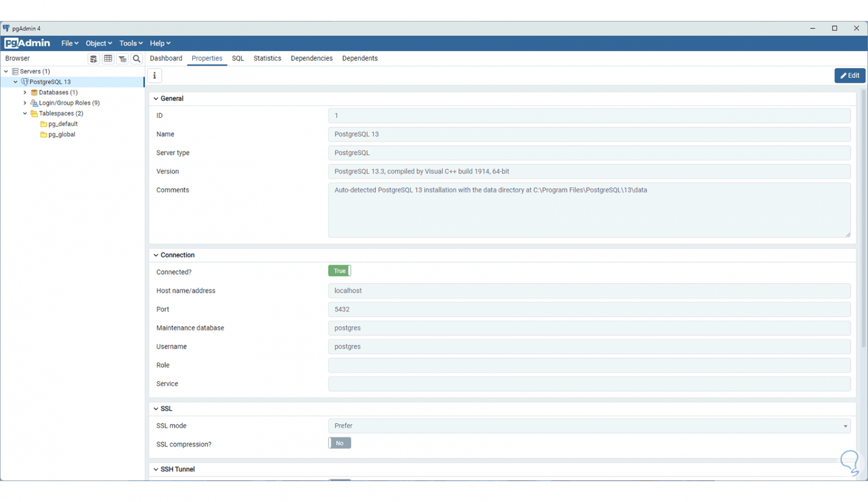Switch to the SQL tab
The height and width of the screenshot is (502, 868).
[x=238, y=58]
